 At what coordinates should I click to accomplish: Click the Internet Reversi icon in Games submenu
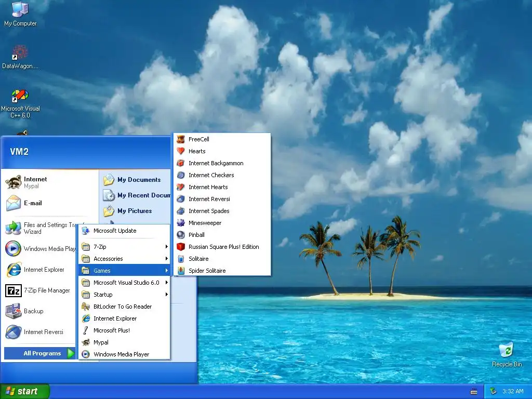pos(181,199)
